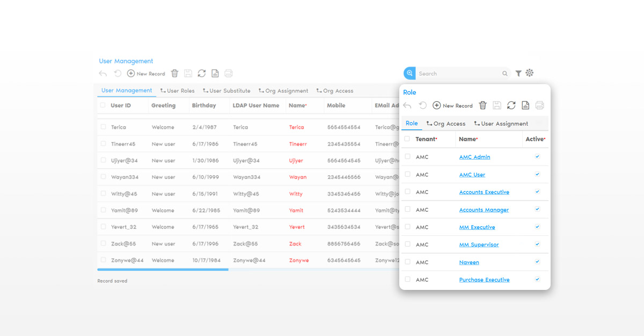Click New Record in User Management toolbar
Screen dimensions: 644x336
pyautogui.click(x=146, y=73)
